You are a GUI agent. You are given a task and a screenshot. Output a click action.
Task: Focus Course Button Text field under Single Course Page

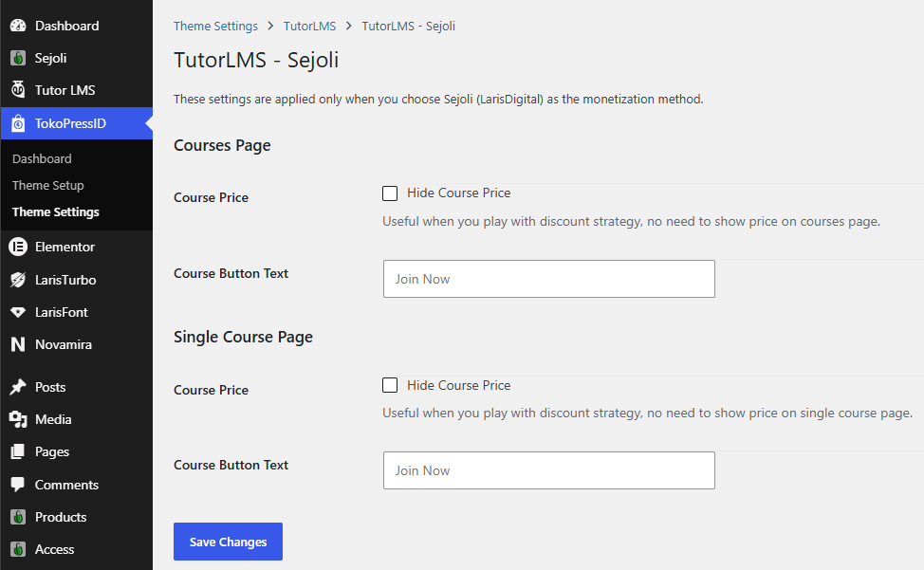pos(549,470)
